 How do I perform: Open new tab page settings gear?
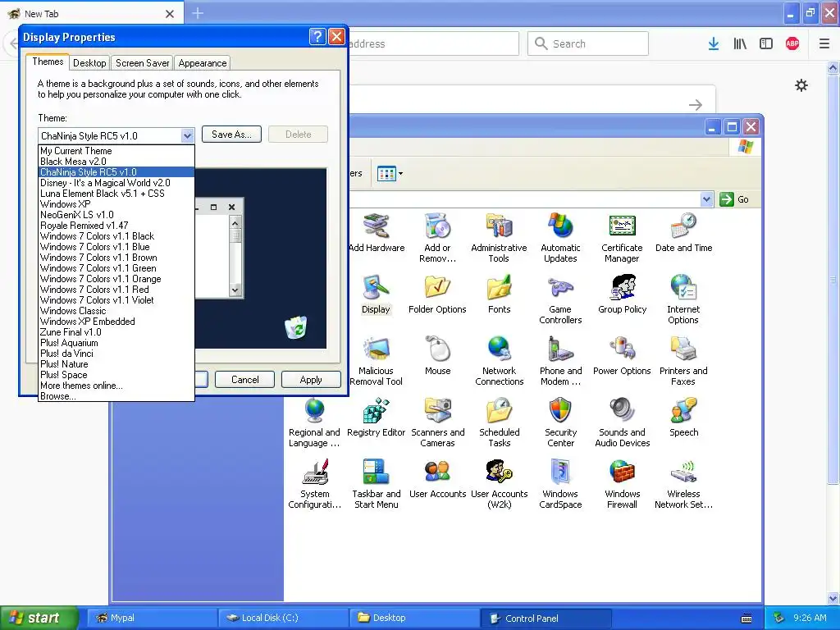[x=801, y=85]
